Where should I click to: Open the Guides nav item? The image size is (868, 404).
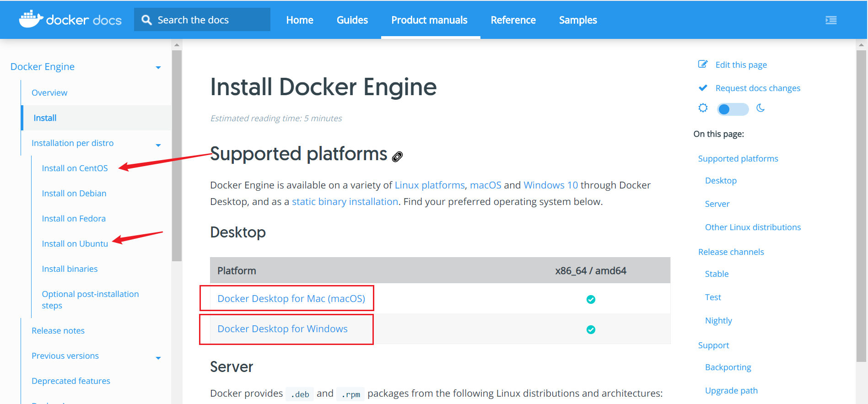tap(352, 20)
